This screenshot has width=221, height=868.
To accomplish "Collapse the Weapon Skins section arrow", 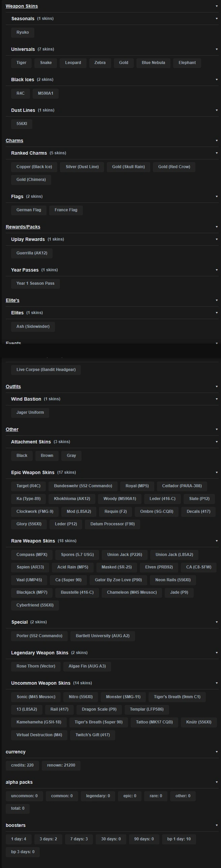I will coord(217,6).
